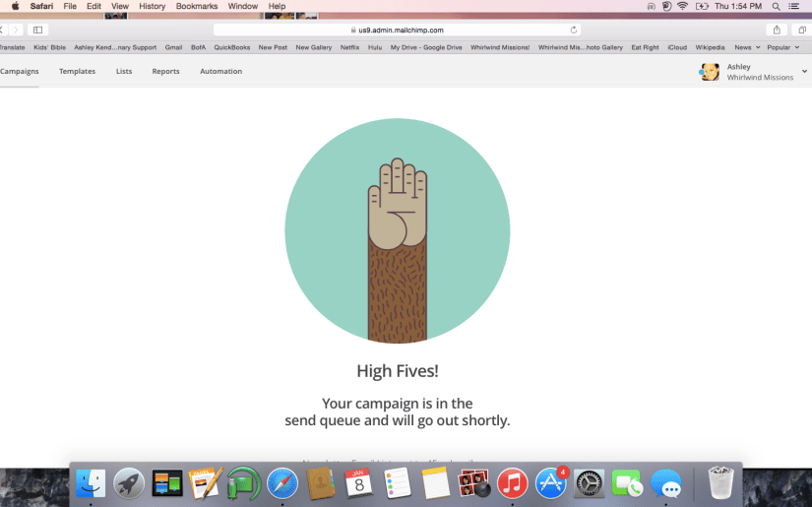Viewport: 812px width, 507px height.
Task: Toggle Safari sidebar button
Action: point(37,31)
